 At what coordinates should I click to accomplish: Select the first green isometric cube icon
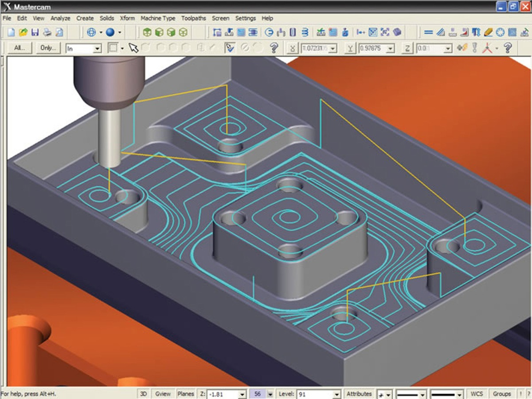click(148, 32)
